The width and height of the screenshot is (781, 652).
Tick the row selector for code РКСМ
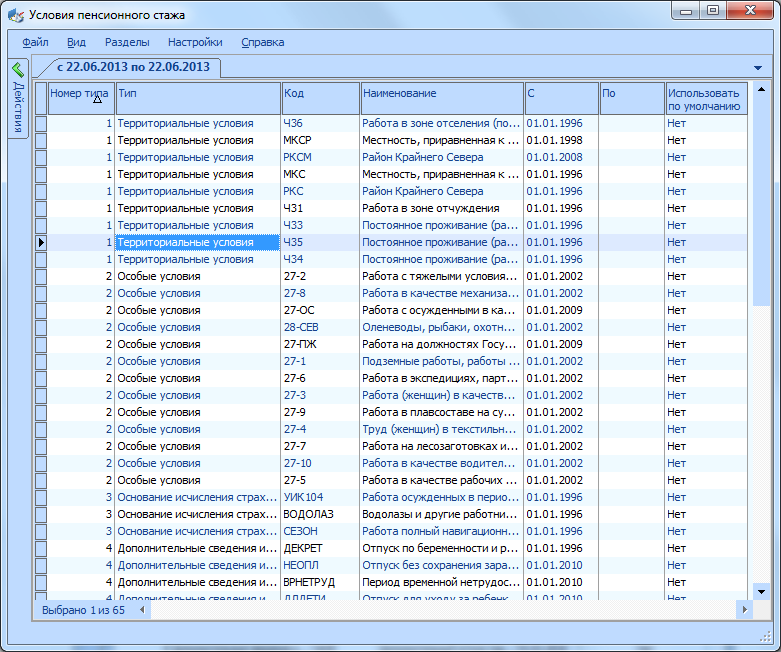pyautogui.click(x=41, y=157)
